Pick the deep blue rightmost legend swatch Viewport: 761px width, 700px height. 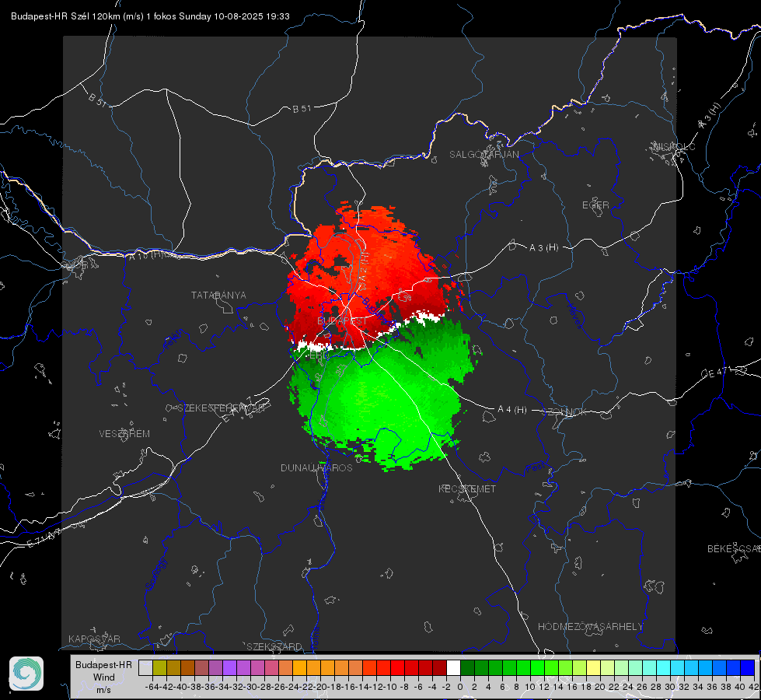(x=748, y=668)
